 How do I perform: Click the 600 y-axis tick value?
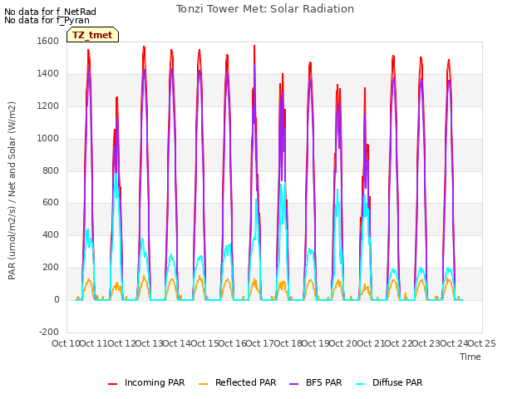click(51, 203)
